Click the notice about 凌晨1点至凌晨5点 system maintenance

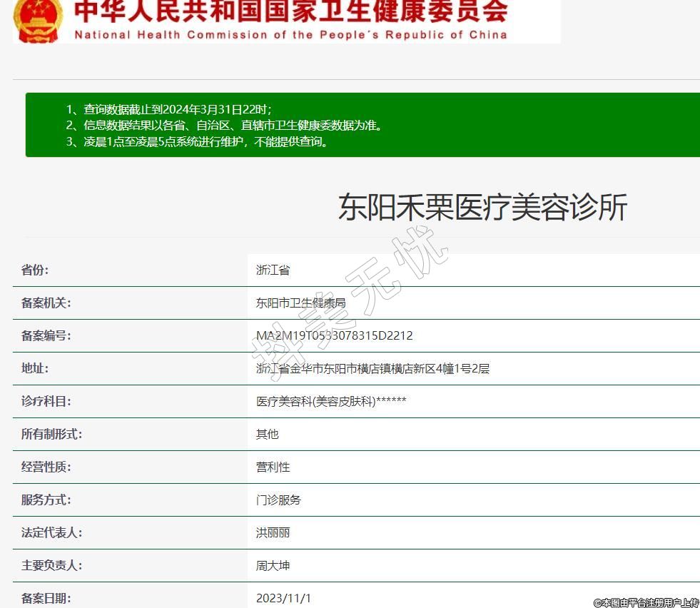198,141
